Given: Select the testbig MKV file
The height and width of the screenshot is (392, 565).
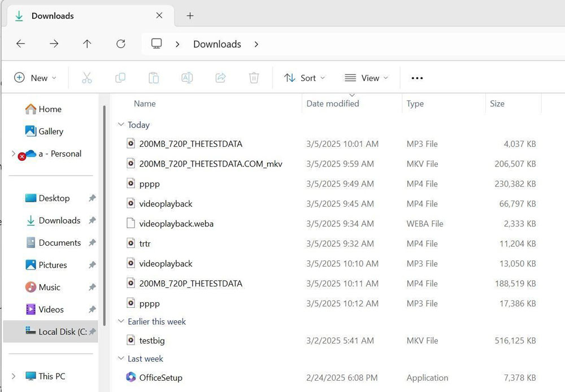Looking at the screenshot, I should [x=331, y=341].
